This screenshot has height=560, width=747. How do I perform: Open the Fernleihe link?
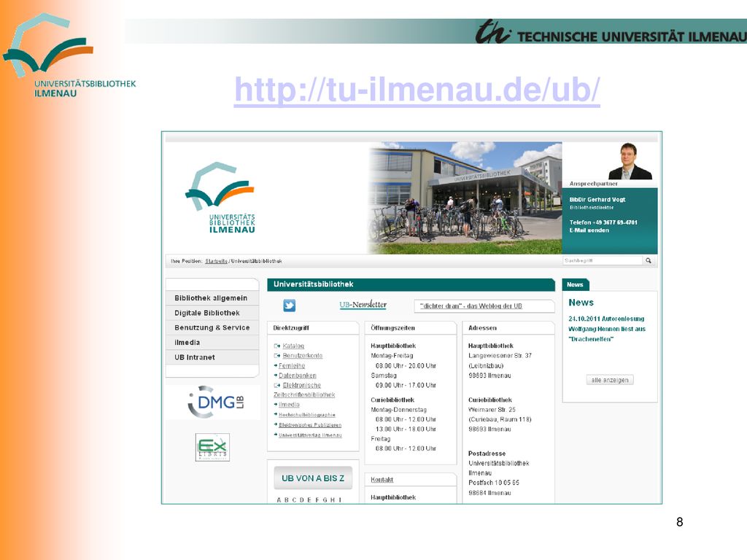[292, 366]
